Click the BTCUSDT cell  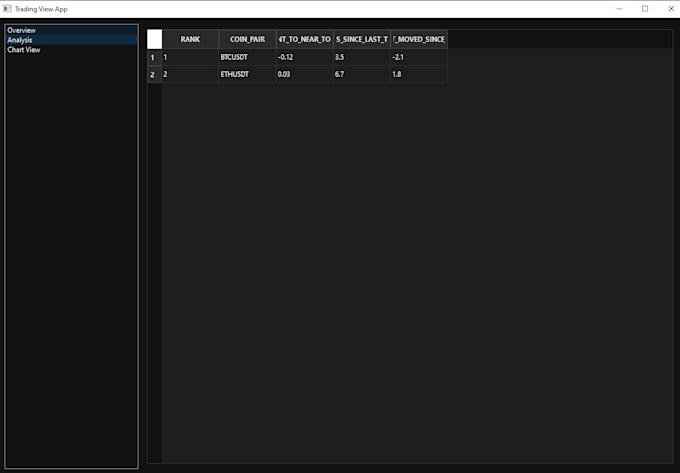(248, 57)
